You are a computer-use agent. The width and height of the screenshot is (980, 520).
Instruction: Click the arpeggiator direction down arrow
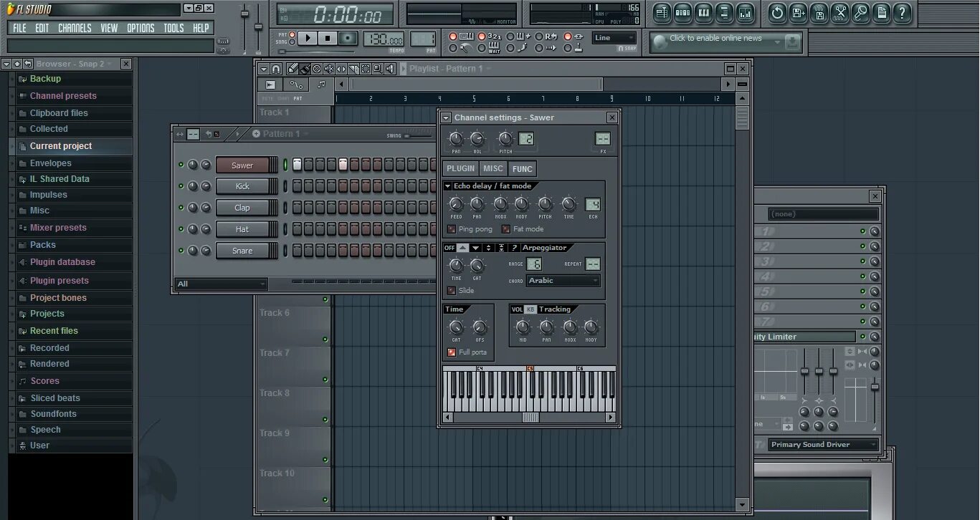475,248
